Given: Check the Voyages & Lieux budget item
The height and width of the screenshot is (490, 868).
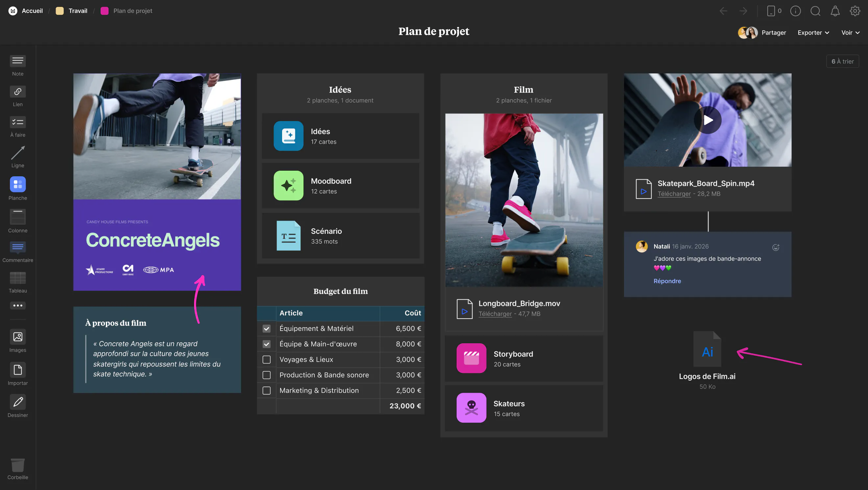Looking at the screenshot, I should click(x=267, y=359).
